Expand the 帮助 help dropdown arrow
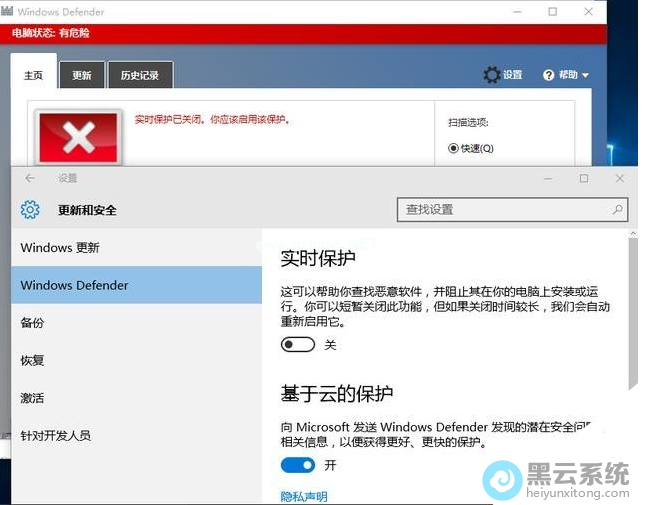 (x=585, y=76)
